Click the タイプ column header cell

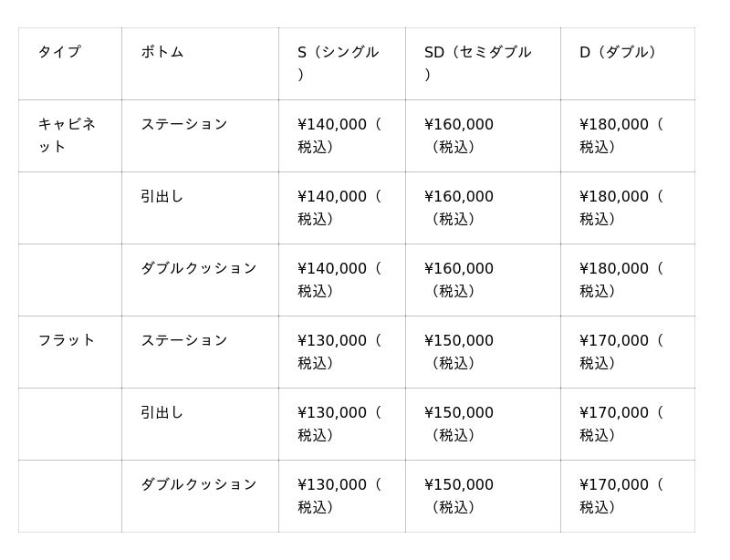pyautogui.click(x=59, y=52)
